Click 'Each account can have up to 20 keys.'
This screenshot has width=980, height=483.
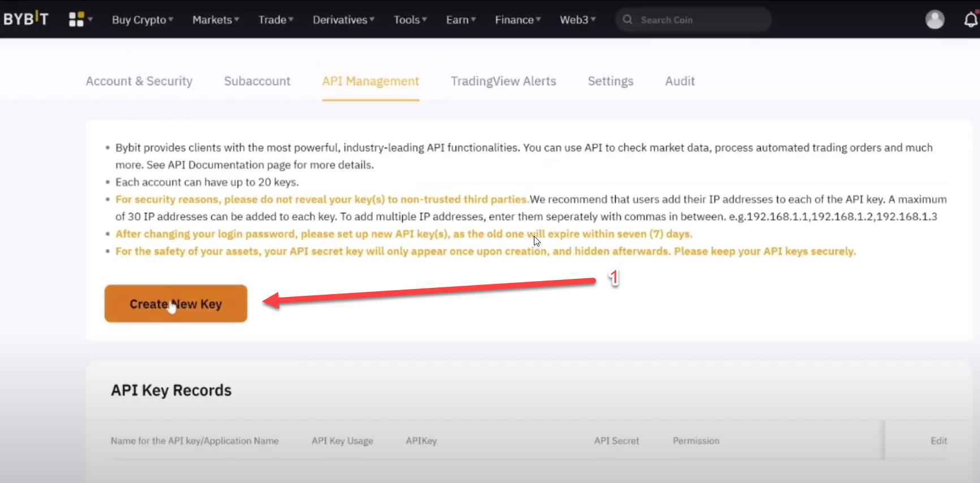[x=207, y=182]
